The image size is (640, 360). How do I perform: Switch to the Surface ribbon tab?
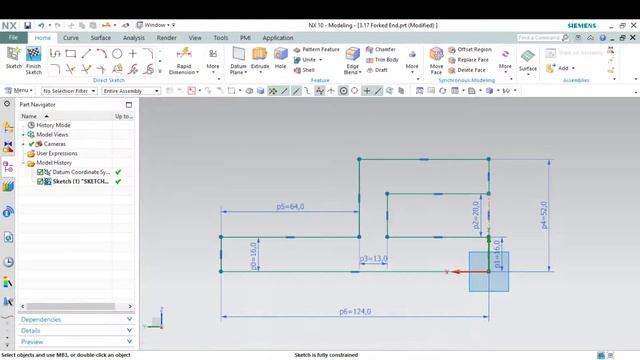click(100, 38)
